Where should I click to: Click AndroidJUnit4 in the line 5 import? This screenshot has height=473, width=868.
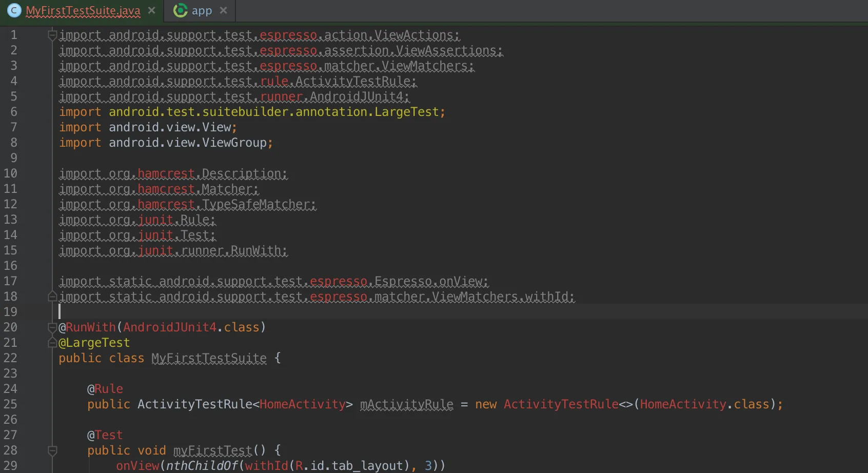357,96
